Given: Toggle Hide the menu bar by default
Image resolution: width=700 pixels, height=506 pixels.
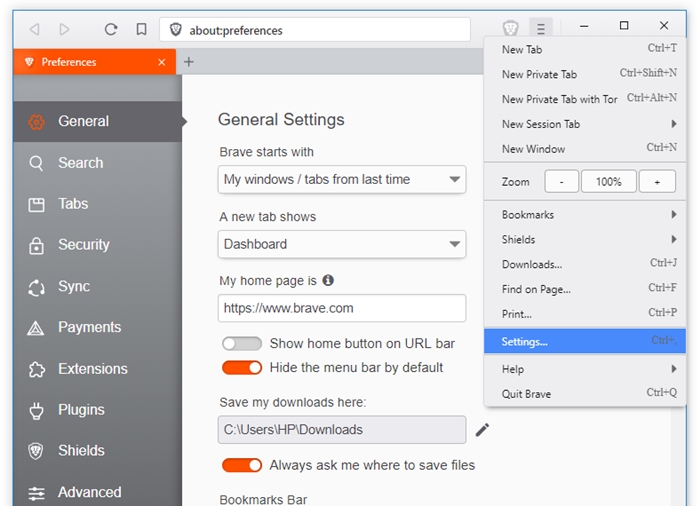Looking at the screenshot, I should [242, 368].
